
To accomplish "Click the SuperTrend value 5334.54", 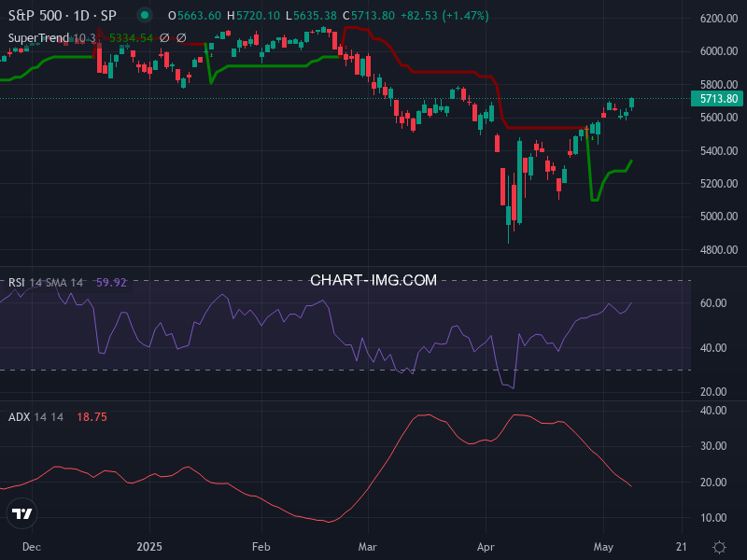I will pos(131,37).
